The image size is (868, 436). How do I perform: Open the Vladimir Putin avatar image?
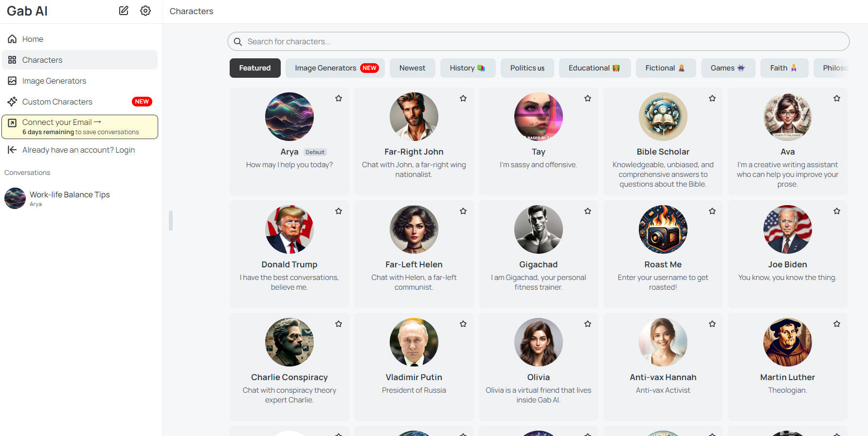[x=414, y=342]
